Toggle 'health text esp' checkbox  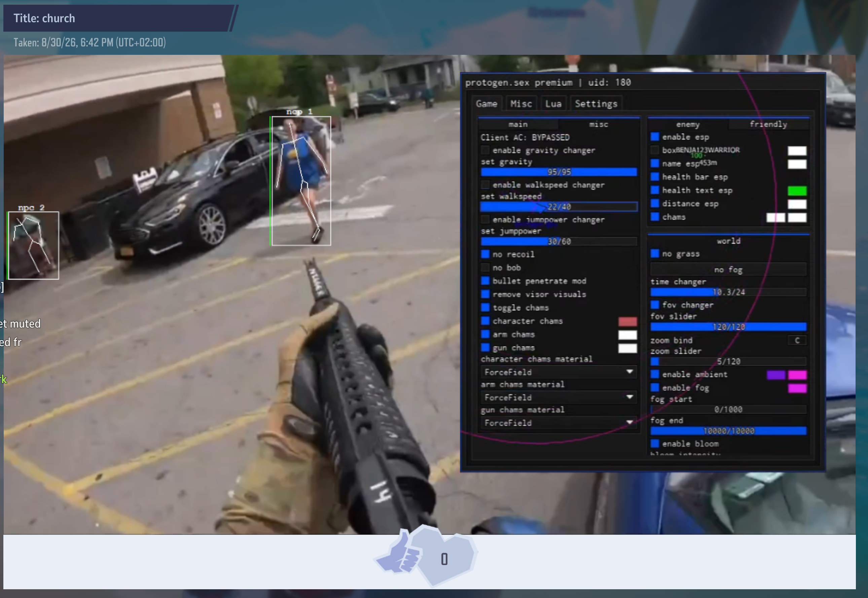coord(655,190)
